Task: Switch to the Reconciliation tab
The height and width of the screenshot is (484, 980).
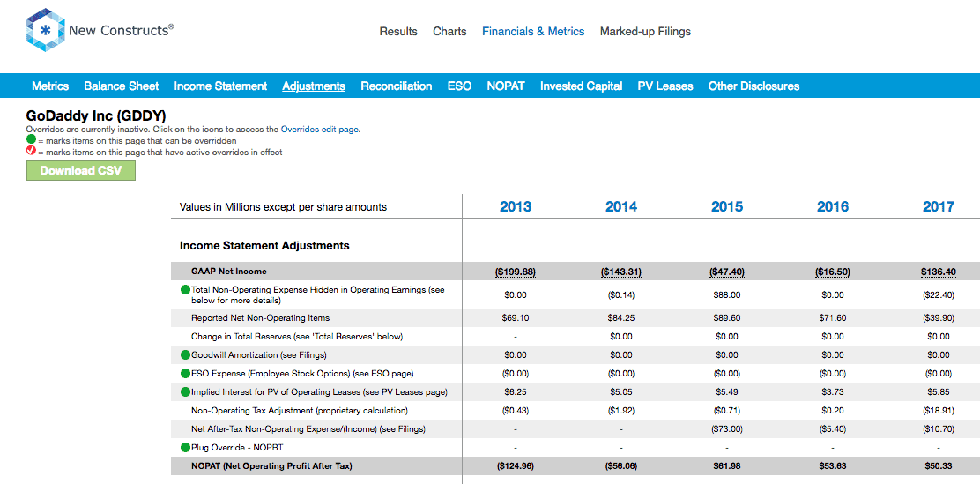Action: point(397,86)
